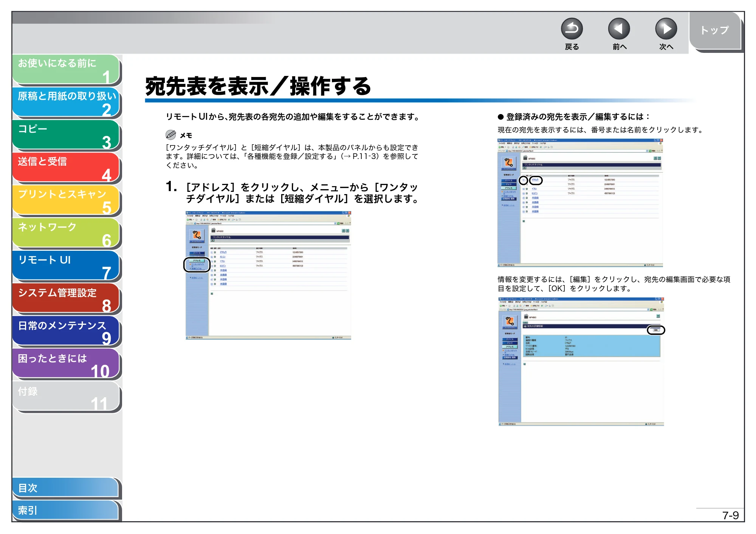Go to previous page with 前へ icon
This screenshot has width=756, height=534.
tap(619, 29)
